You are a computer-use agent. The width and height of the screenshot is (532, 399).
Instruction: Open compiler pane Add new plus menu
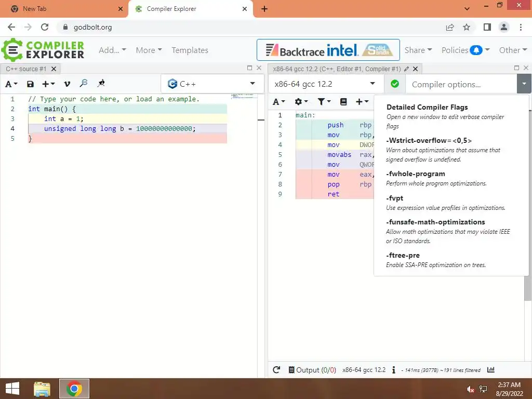click(x=362, y=101)
